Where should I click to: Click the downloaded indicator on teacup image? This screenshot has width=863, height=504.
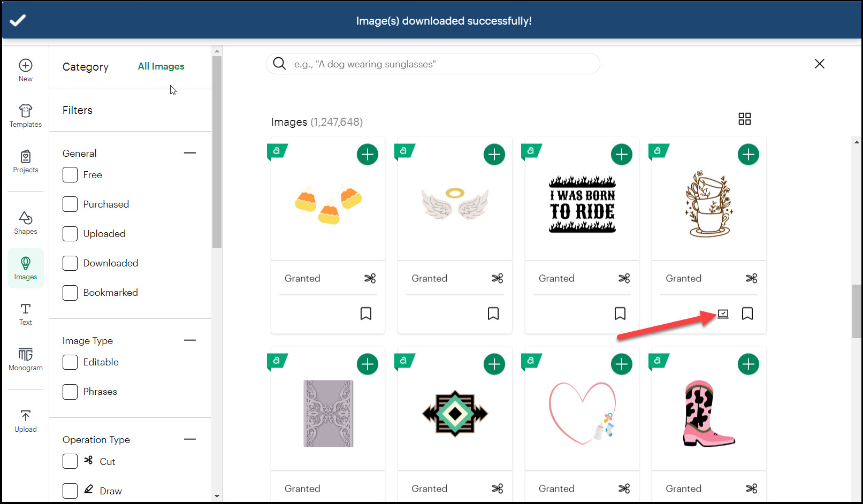point(723,314)
